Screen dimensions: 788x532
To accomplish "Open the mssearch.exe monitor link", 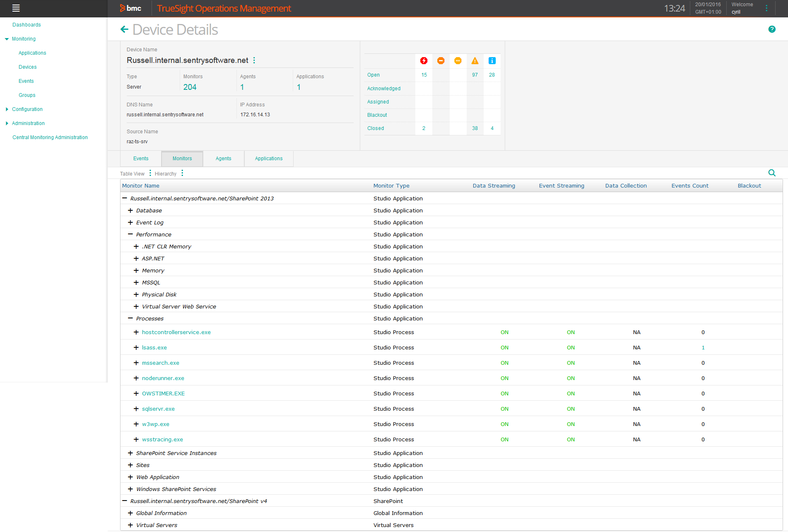I will (x=161, y=363).
